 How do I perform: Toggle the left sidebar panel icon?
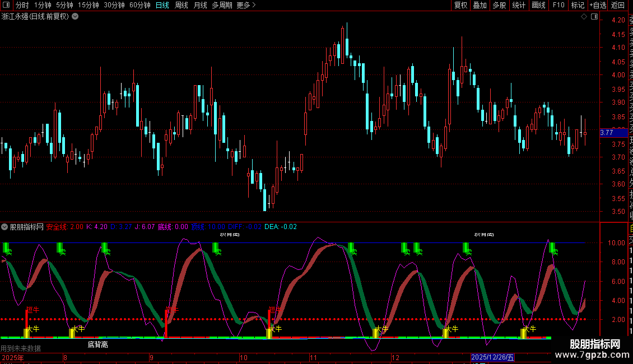point(6,5)
